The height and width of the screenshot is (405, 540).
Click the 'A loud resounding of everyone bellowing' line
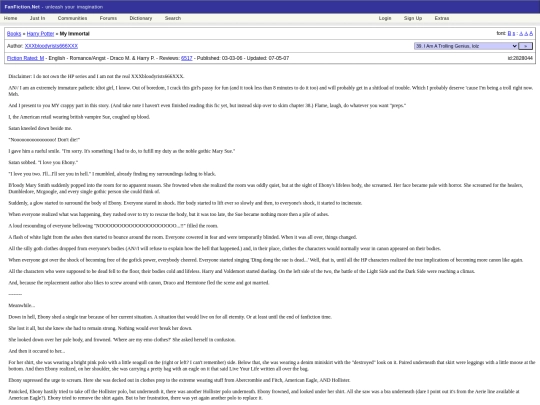point(113,226)
